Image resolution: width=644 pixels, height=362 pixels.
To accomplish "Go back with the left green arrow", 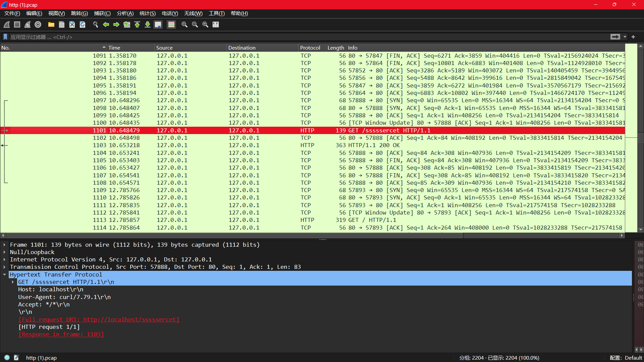I will 106,24.
